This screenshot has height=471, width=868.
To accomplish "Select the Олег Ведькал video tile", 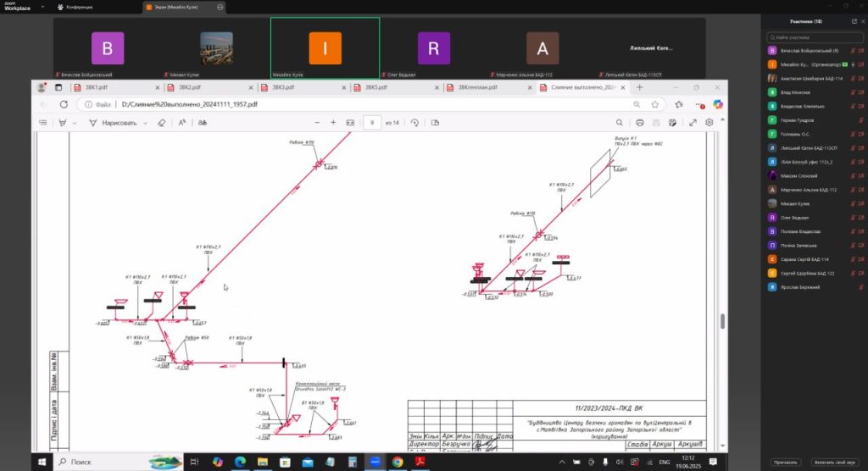I will 433,48.
